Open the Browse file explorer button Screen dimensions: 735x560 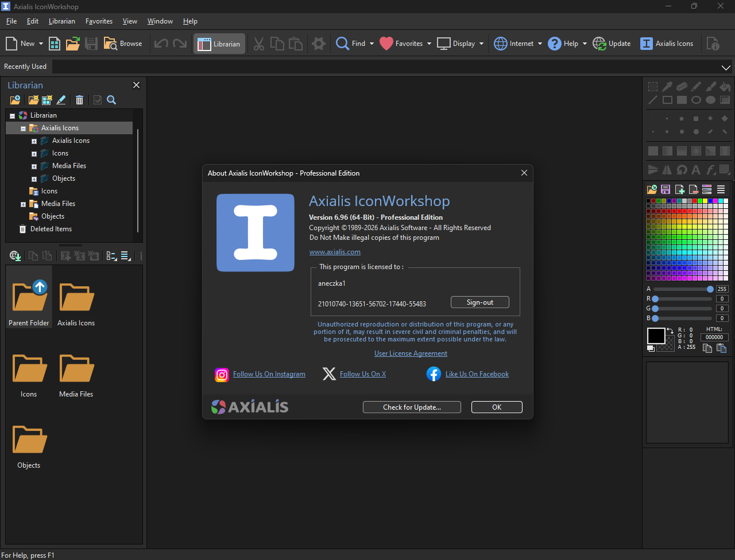pos(123,44)
